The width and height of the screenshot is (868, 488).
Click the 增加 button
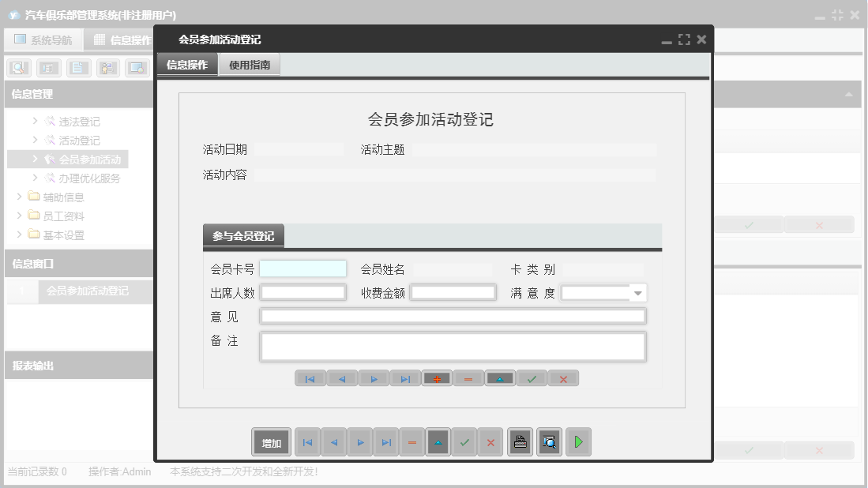(x=271, y=442)
